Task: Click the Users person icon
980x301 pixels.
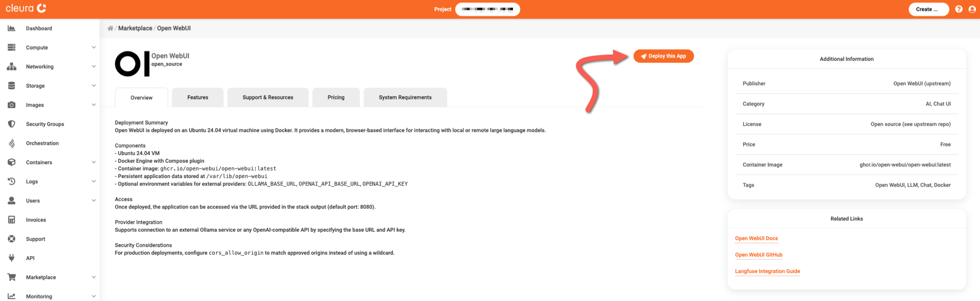Action: point(11,200)
